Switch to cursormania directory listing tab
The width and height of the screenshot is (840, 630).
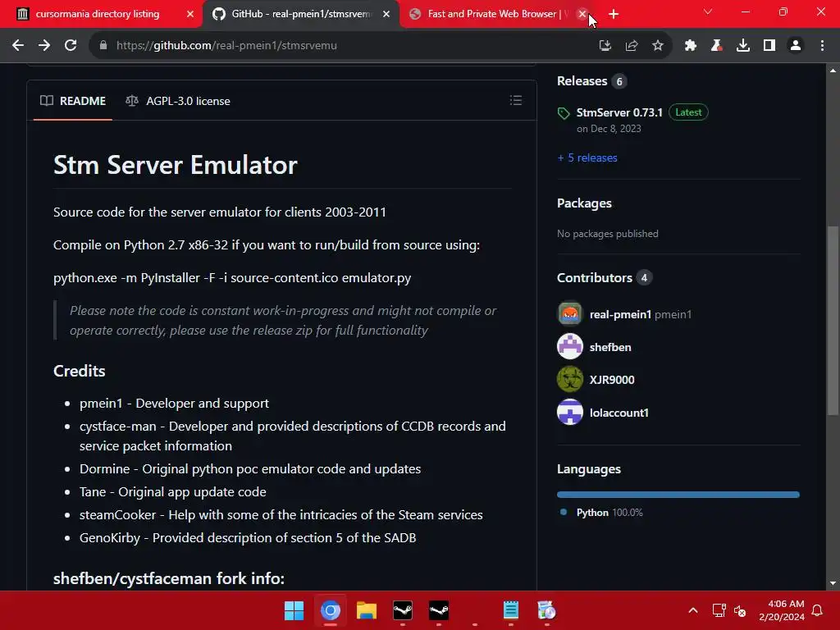point(98,14)
